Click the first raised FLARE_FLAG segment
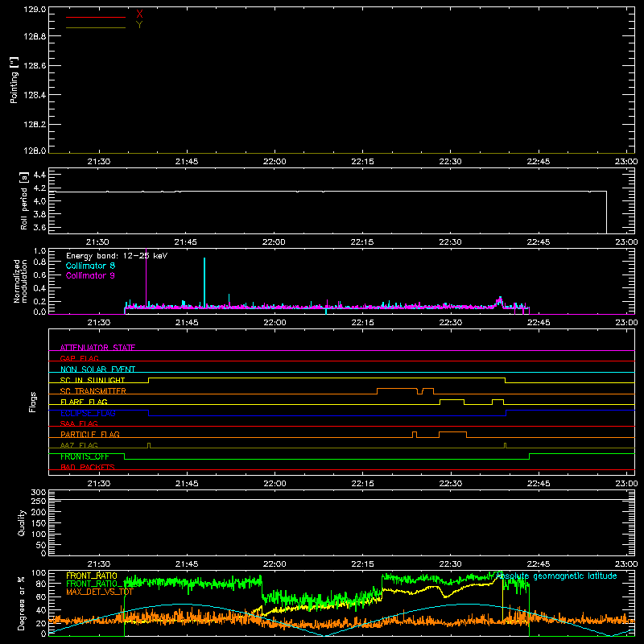Viewport: 644px width, 644px height. point(452,399)
